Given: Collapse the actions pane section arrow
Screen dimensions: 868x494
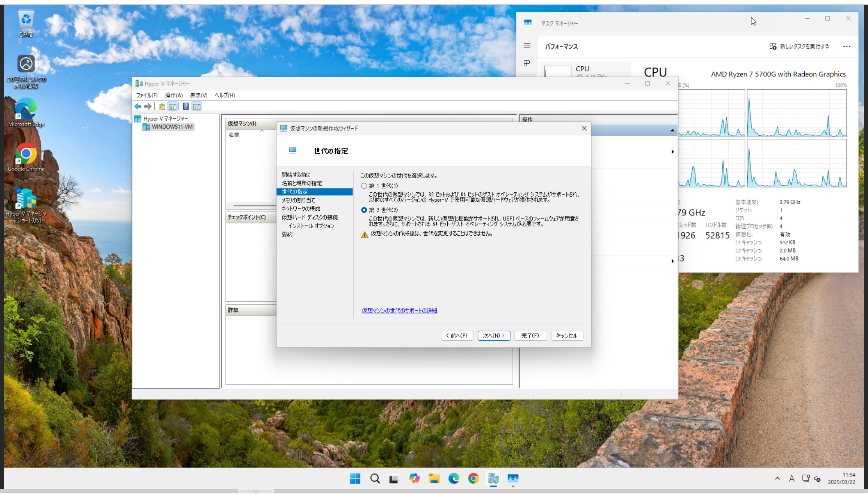Looking at the screenshot, I should (672, 130).
